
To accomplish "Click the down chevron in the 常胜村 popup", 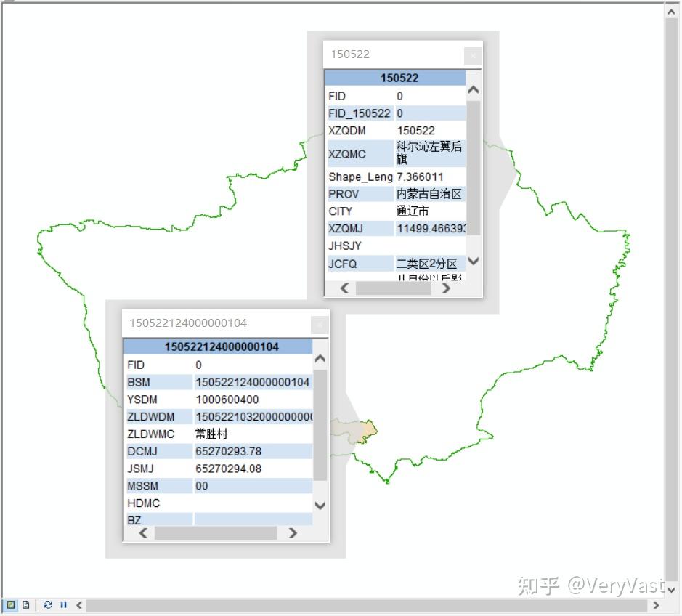I will tap(319, 505).
